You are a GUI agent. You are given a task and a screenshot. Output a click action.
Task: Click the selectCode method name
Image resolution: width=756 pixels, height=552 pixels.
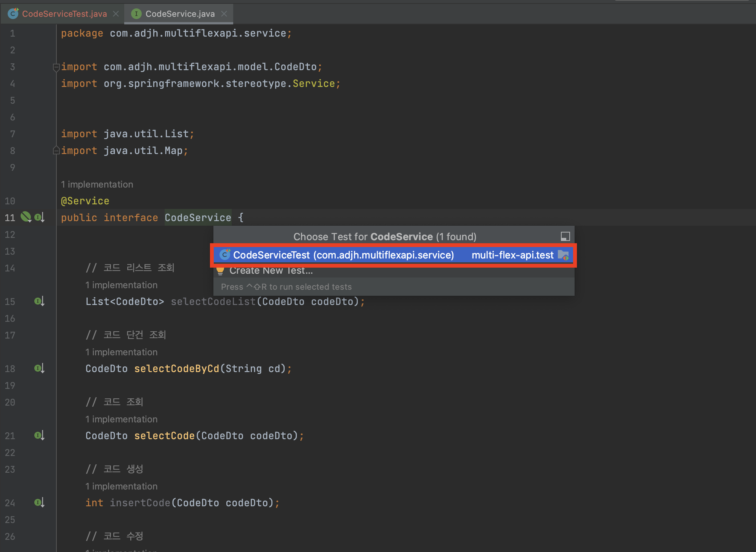(x=164, y=436)
